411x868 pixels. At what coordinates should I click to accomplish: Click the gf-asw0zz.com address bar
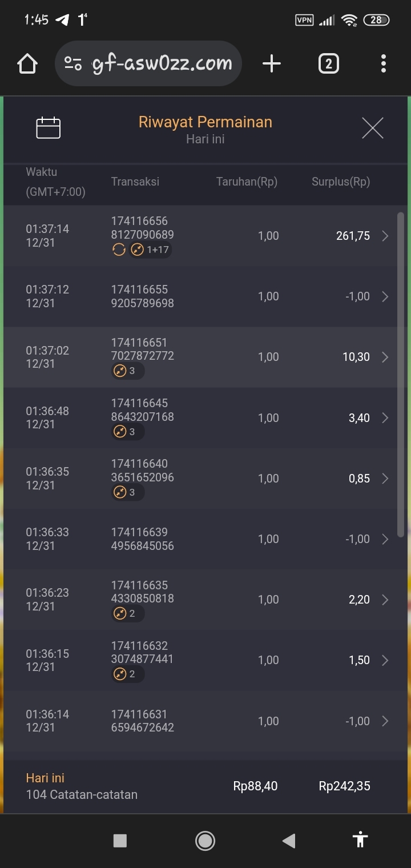click(x=162, y=64)
